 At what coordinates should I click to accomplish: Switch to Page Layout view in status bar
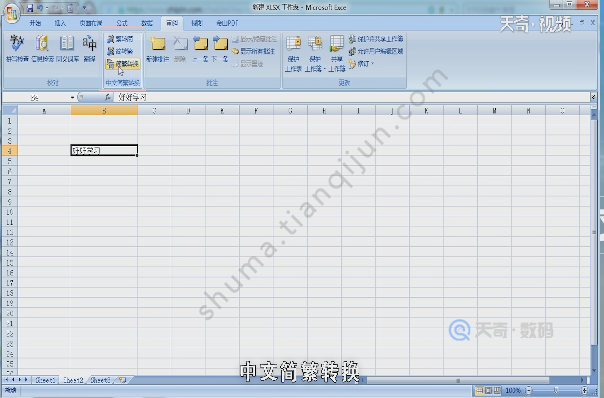488,391
